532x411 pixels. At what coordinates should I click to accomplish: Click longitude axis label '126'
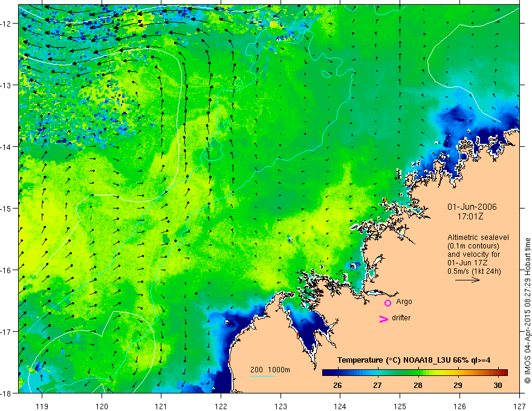tap(459, 406)
